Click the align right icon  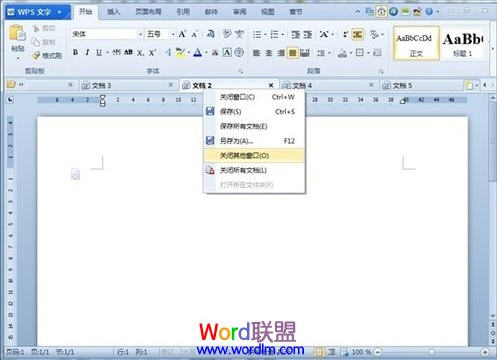click(281, 53)
